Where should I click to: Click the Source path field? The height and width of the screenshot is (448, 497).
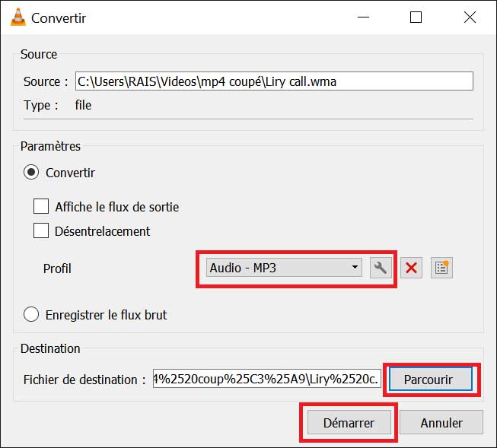tap(274, 81)
